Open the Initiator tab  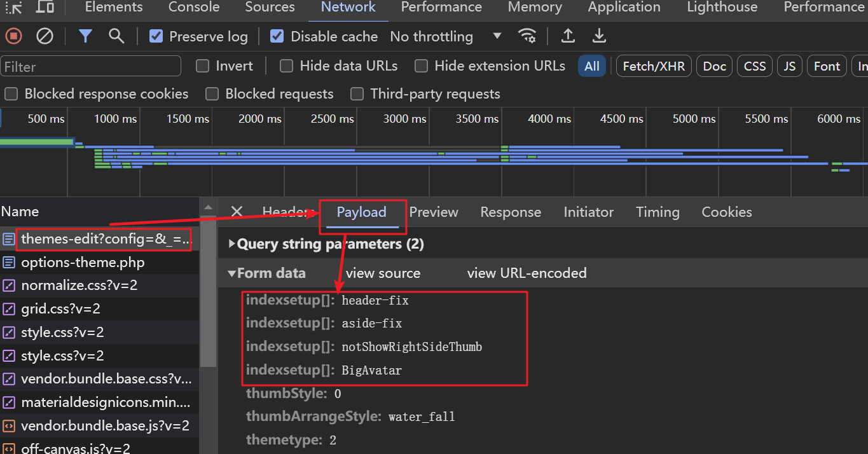coord(588,212)
